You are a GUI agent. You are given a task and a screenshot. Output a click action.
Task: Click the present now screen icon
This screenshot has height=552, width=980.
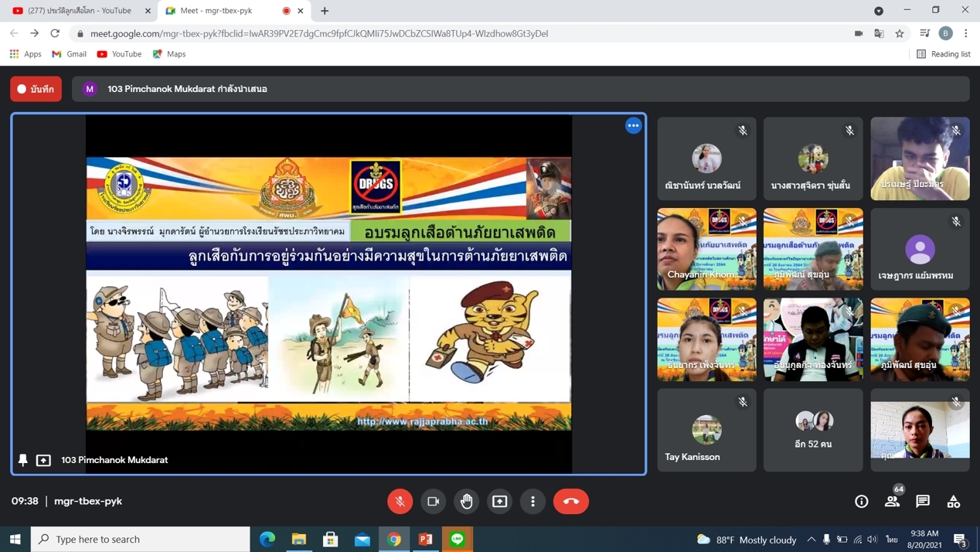(x=500, y=501)
